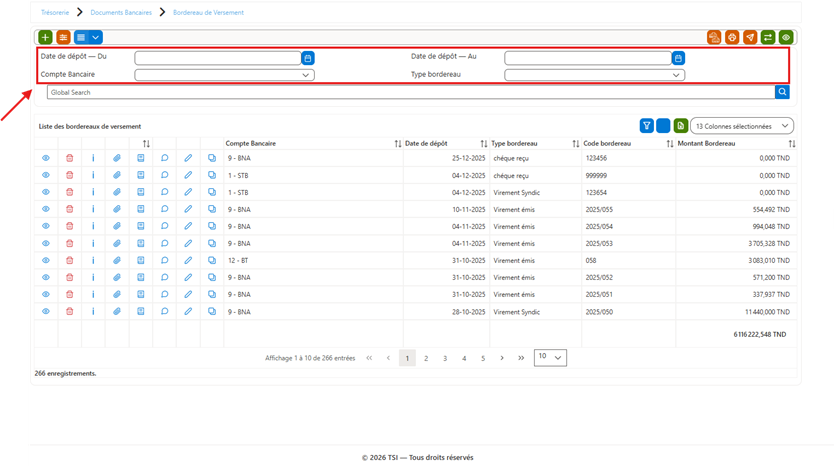Click the green plus add button
834x466 pixels.
pos(45,37)
